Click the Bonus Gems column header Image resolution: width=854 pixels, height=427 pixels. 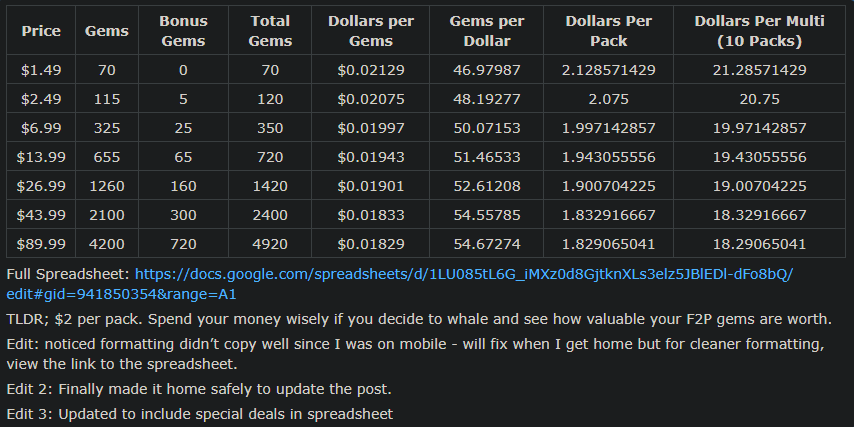point(184,31)
